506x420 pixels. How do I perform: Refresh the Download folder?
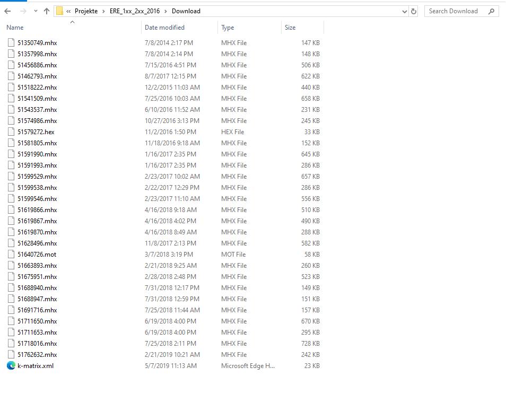[x=414, y=11]
